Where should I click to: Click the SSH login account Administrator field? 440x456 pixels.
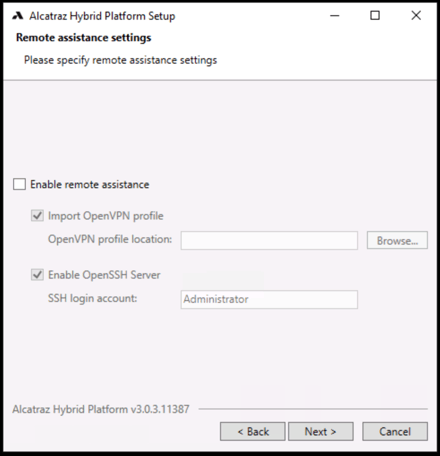(269, 299)
